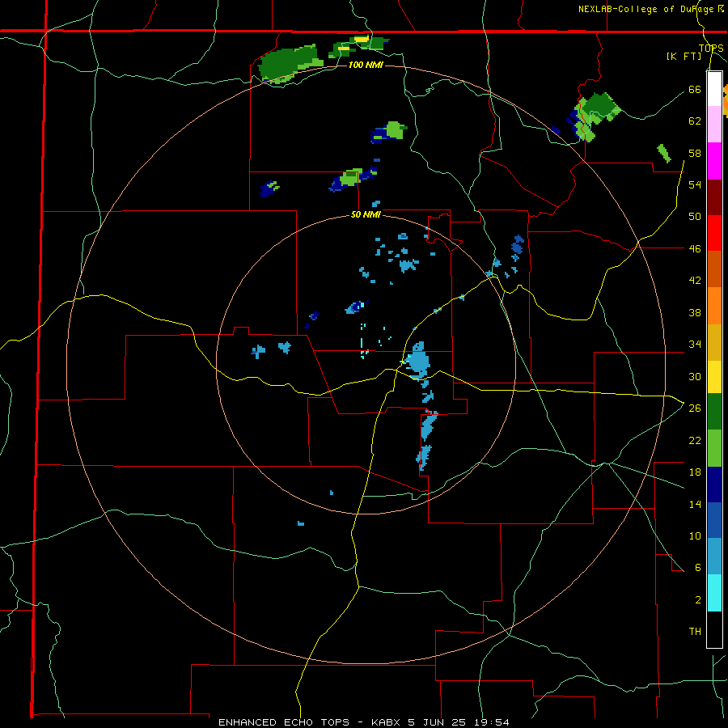Click the legend value '10'
728x728 pixels.
pos(695,535)
